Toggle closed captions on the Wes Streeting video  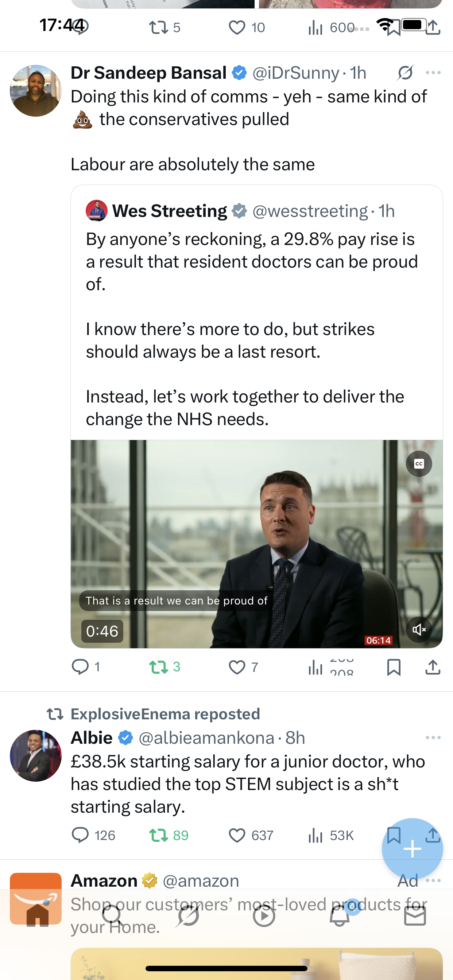(x=419, y=463)
